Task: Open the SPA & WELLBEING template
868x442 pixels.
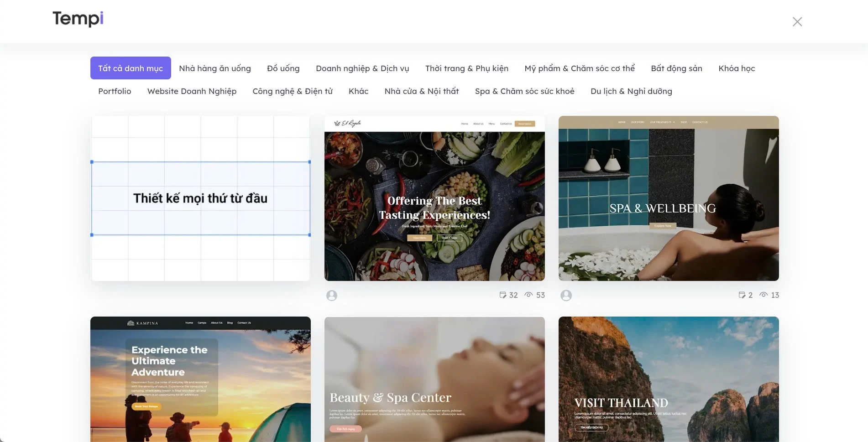Action: pyautogui.click(x=668, y=198)
